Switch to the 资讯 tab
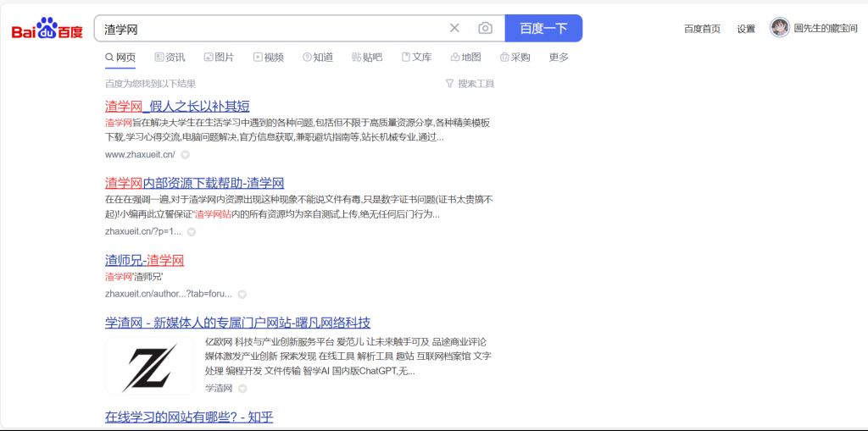This screenshot has width=868, height=431. click(x=170, y=57)
